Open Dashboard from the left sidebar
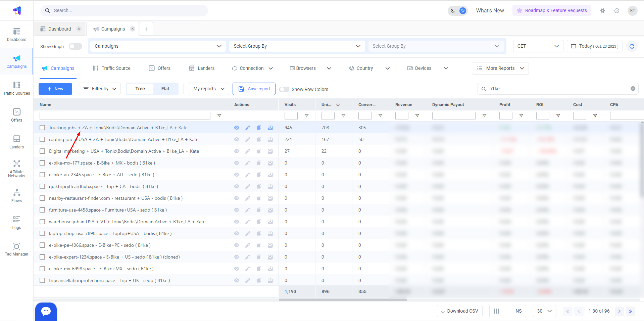Image resolution: width=644 pixels, height=321 pixels. click(x=16, y=35)
